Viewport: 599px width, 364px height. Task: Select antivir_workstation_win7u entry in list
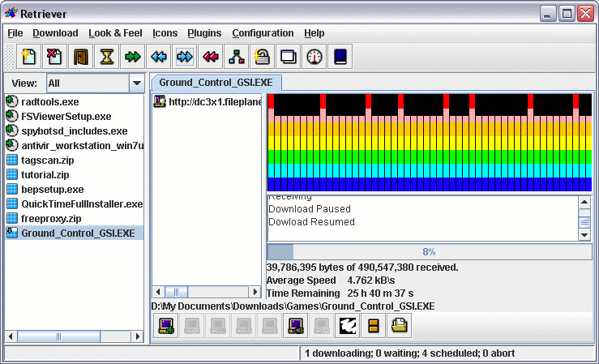click(x=75, y=146)
